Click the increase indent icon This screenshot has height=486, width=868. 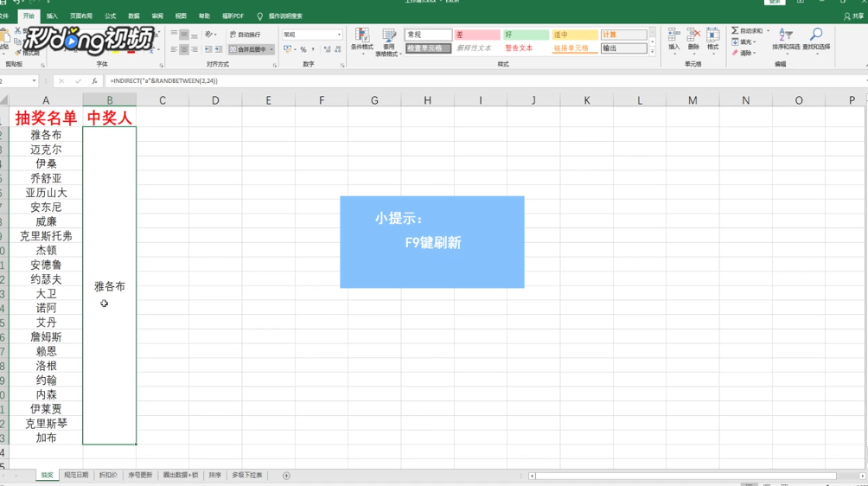click(x=219, y=49)
